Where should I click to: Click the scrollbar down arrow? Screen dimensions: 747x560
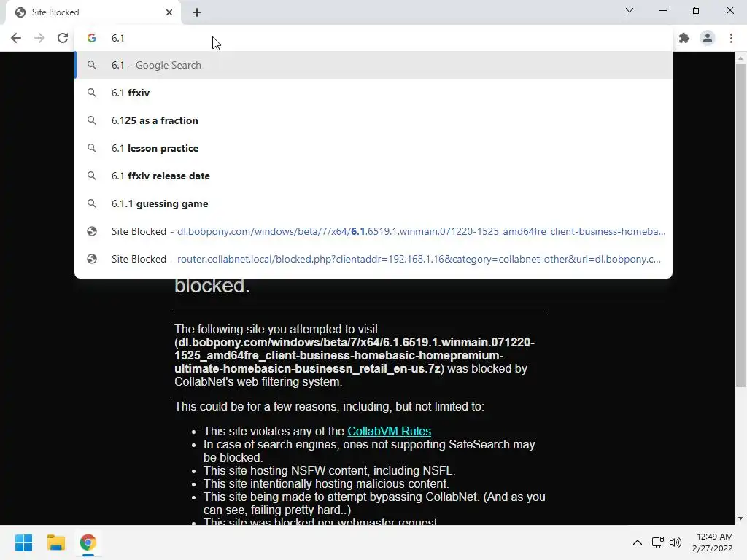(x=740, y=518)
